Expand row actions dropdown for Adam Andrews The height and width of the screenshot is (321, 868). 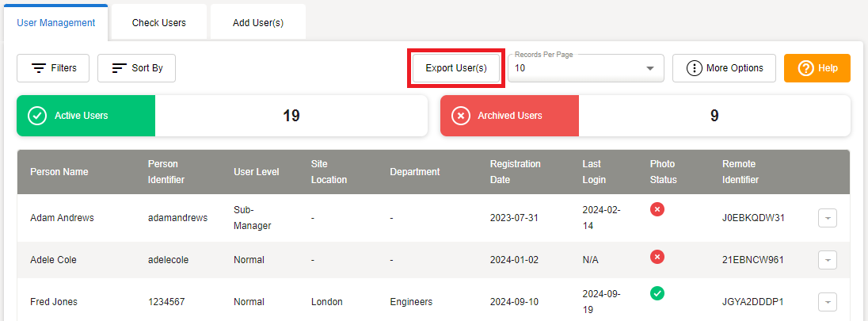pos(827,218)
